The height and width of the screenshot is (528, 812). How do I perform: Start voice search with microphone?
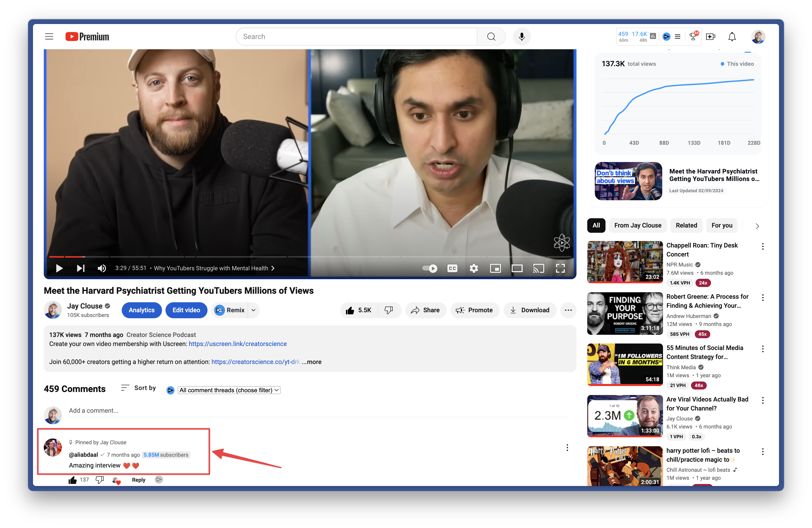pos(522,36)
